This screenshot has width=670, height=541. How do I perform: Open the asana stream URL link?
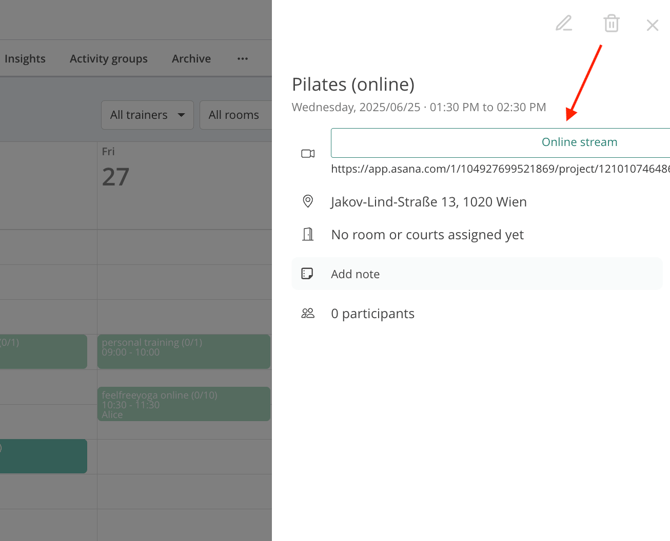pos(500,170)
